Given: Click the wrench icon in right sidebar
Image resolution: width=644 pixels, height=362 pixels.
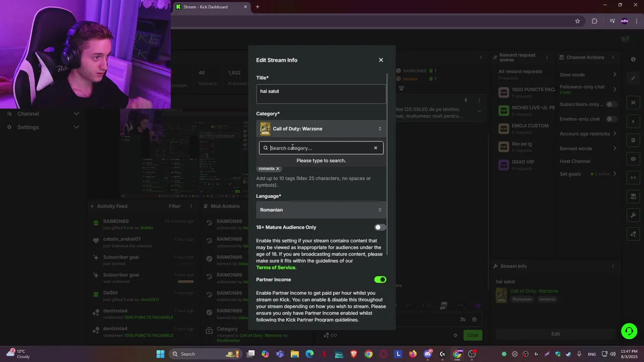Looking at the screenshot, I should 633,215.
